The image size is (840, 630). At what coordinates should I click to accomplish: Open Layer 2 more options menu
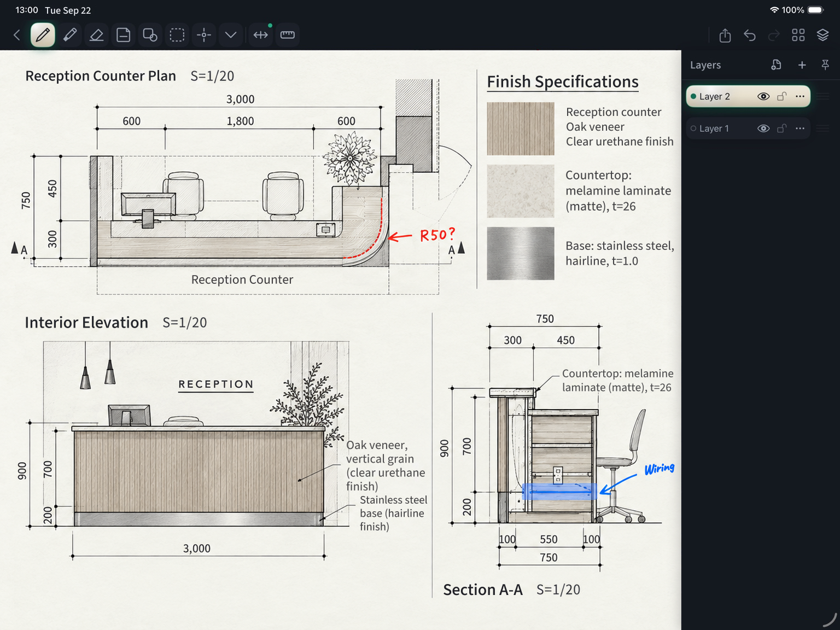point(800,96)
